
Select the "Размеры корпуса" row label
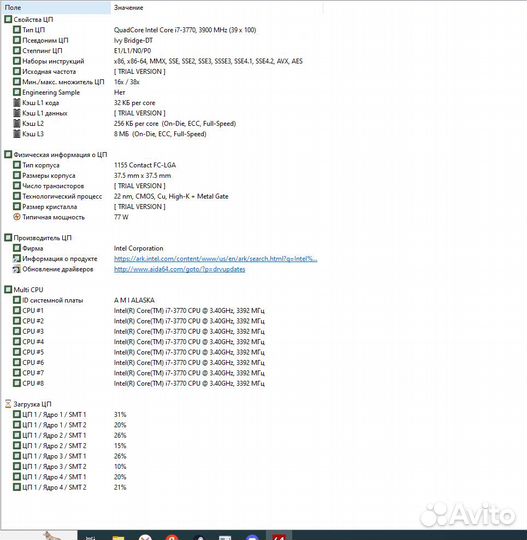point(49,175)
